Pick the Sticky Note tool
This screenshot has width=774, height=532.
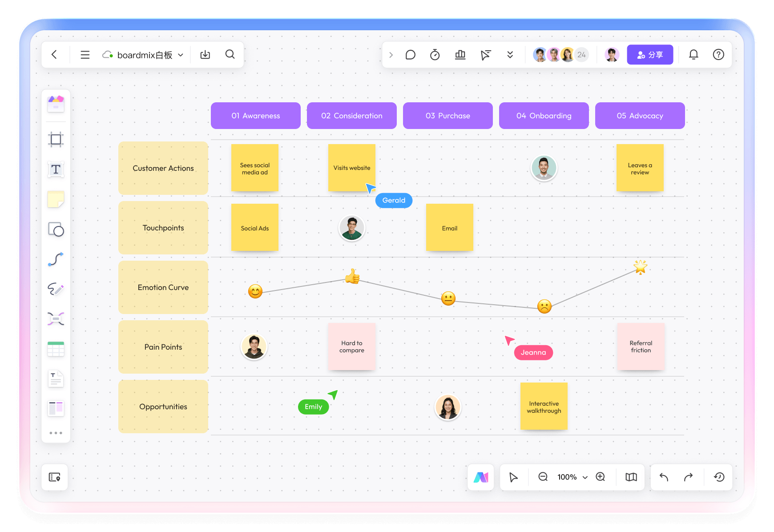[56, 199]
